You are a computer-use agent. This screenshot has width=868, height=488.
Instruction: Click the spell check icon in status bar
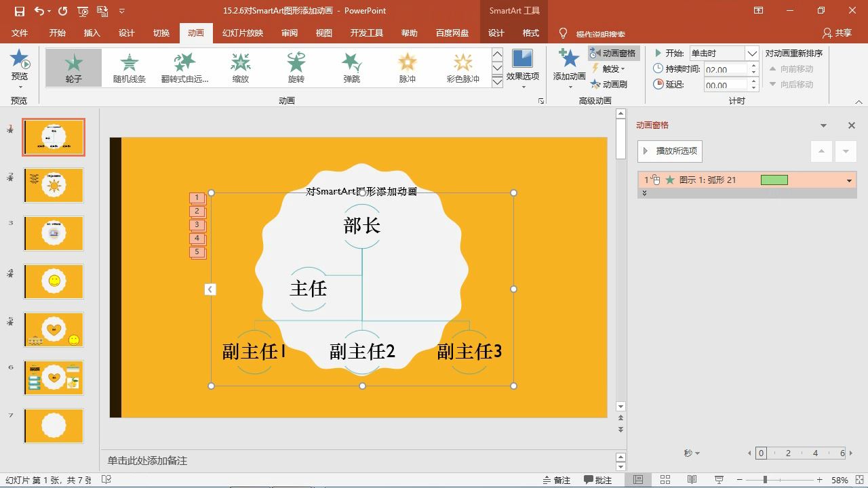[106, 480]
